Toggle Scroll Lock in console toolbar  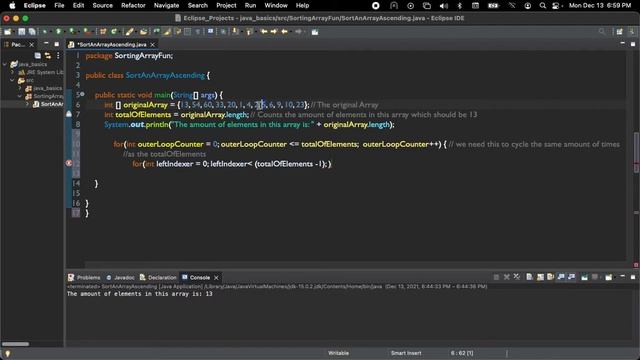(540, 277)
